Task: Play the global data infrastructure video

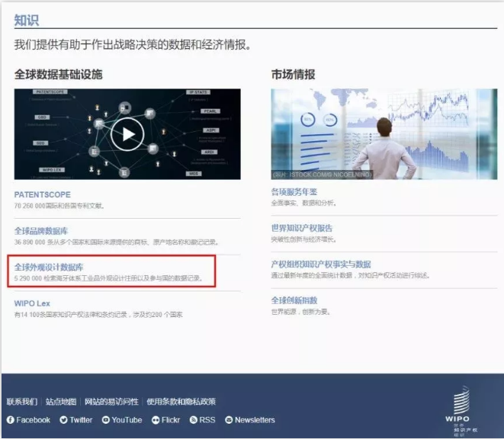Action: tap(127, 134)
